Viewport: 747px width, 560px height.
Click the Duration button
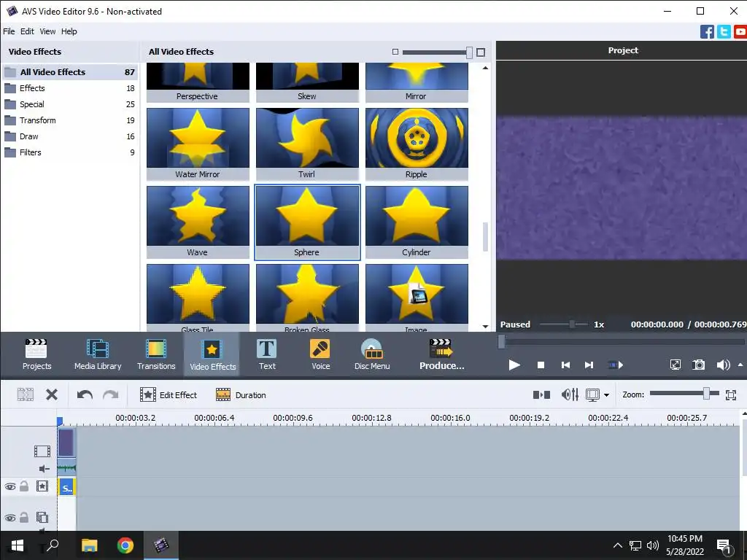tap(241, 394)
